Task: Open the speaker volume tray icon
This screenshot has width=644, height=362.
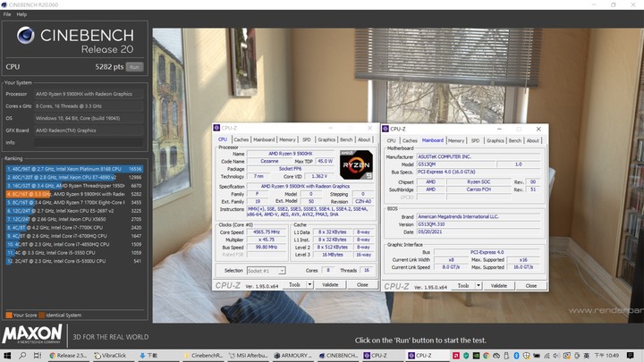Action: pyautogui.click(x=556, y=356)
